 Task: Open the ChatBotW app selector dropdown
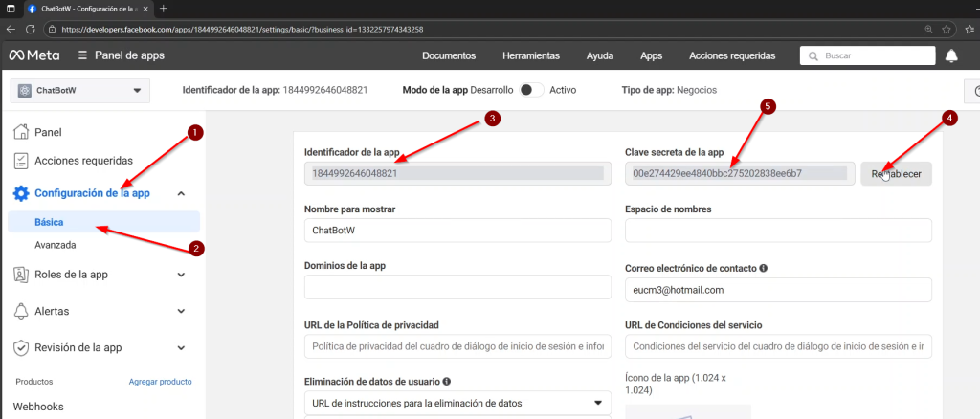pyautogui.click(x=80, y=91)
